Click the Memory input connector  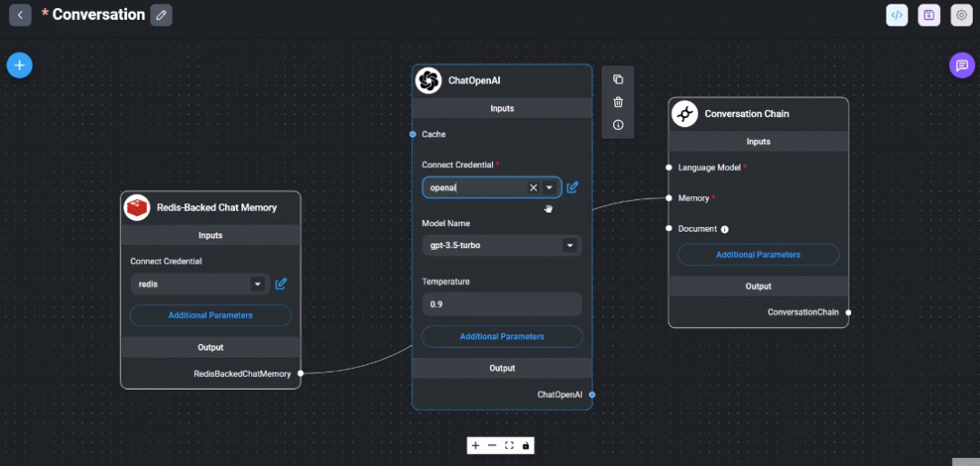[x=669, y=198]
